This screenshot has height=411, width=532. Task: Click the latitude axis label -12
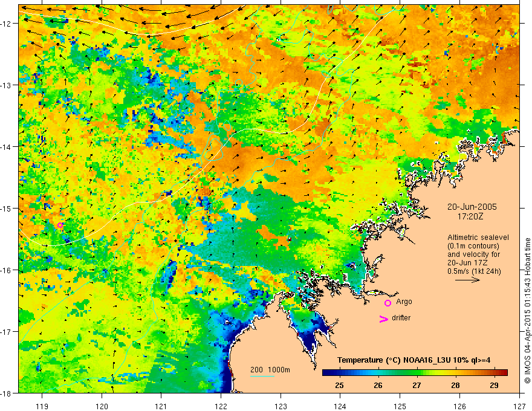coord(7,24)
